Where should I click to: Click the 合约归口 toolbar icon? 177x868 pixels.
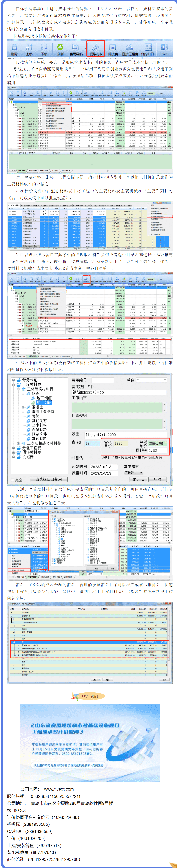pyautogui.click(x=148, y=47)
